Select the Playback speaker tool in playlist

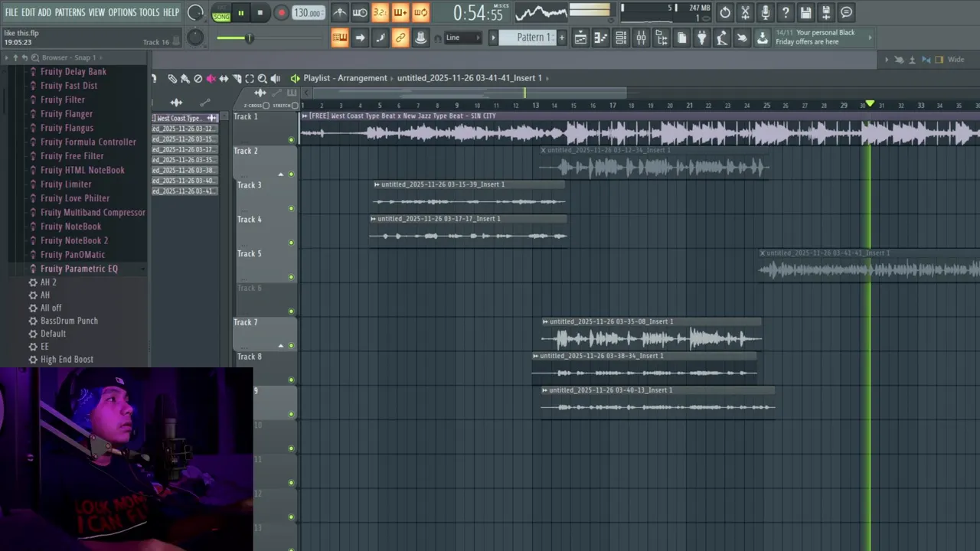[276, 78]
